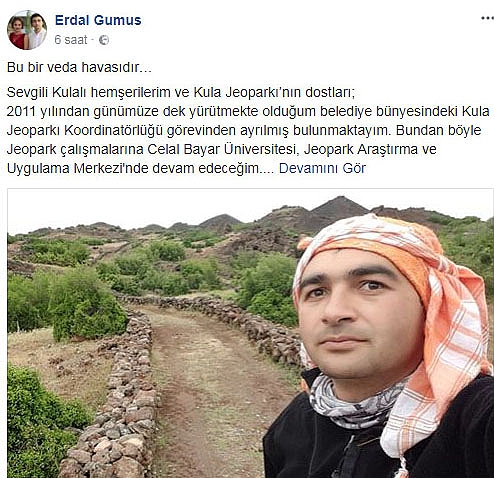
Task: Click the woman in the profile avatar
Action: pyautogui.click(x=18, y=33)
